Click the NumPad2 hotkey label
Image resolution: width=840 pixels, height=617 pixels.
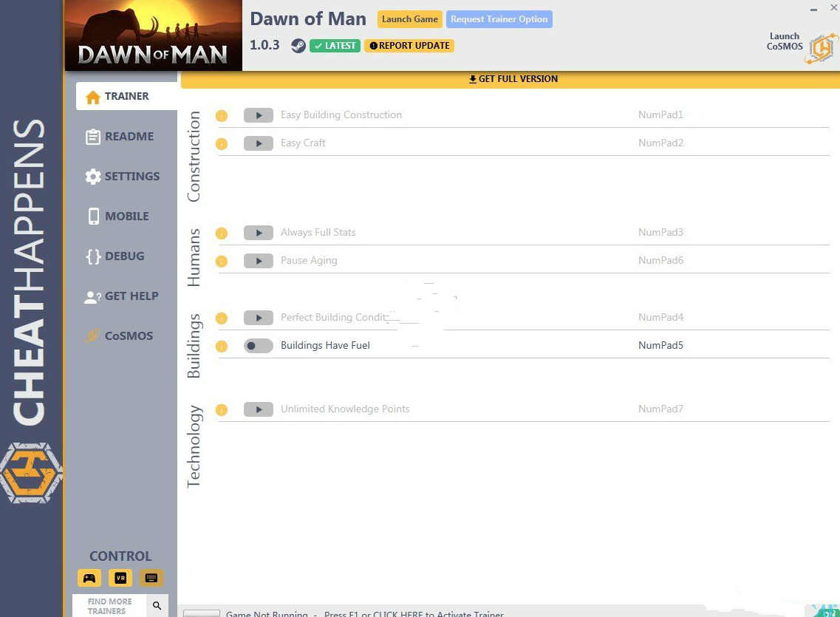660,143
